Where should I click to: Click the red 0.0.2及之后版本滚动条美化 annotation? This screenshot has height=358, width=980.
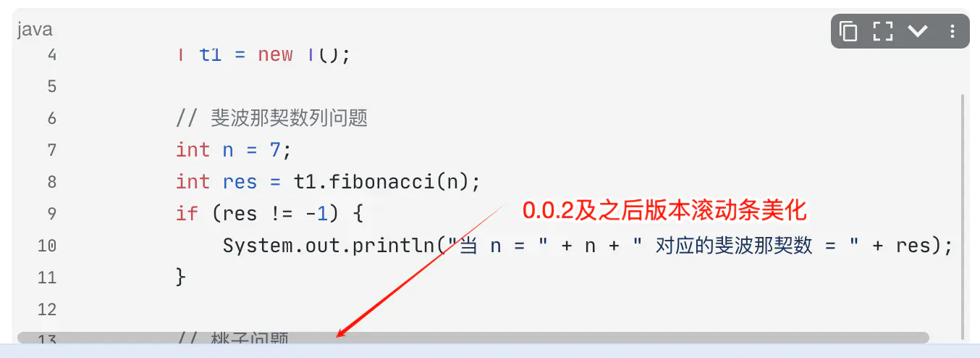click(664, 211)
